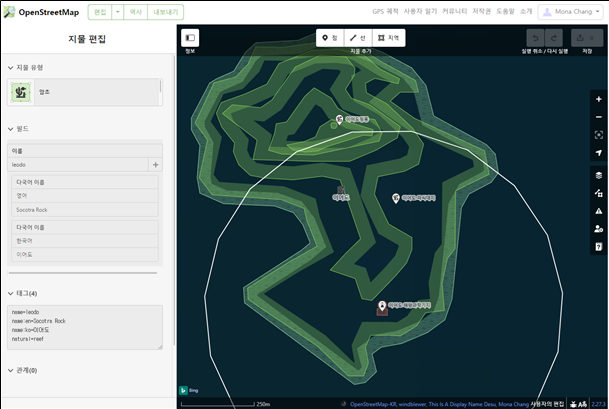Collapse the 태그(4) section

click(x=22, y=293)
